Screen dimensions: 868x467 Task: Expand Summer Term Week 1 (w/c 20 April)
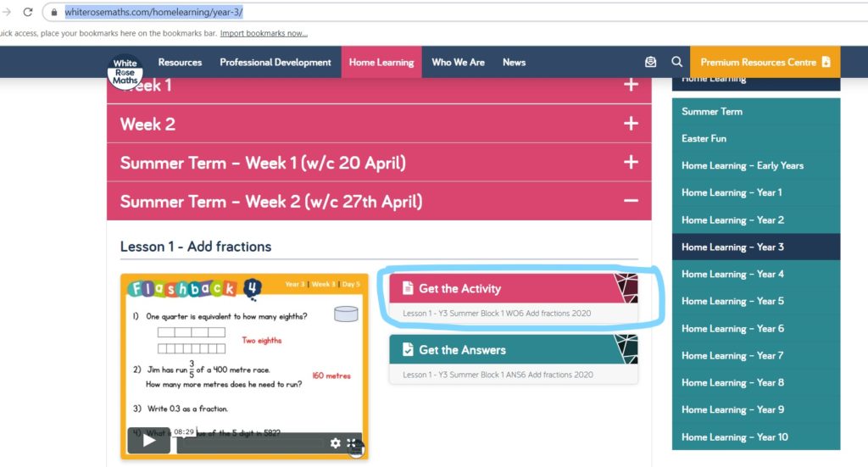(630, 163)
